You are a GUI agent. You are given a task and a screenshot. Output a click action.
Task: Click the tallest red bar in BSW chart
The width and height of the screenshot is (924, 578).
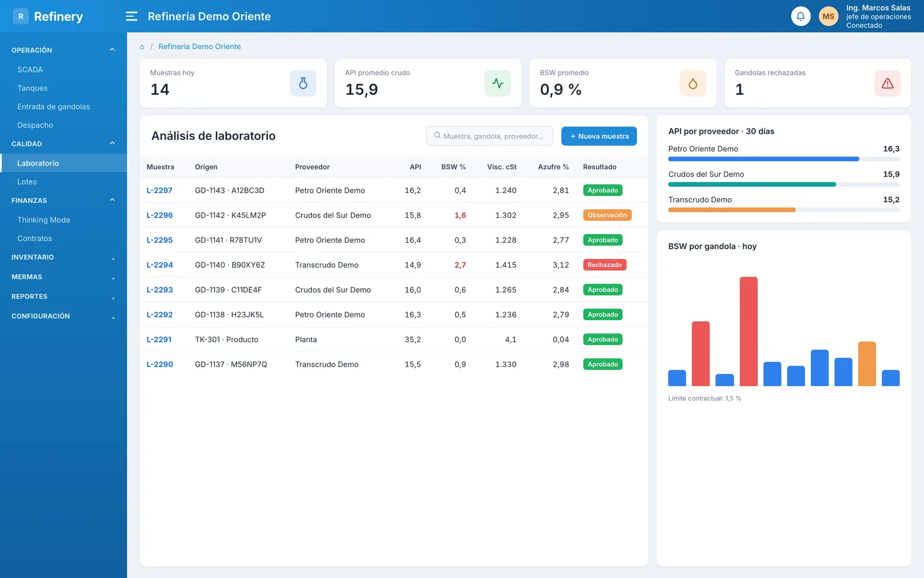tap(748, 331)
